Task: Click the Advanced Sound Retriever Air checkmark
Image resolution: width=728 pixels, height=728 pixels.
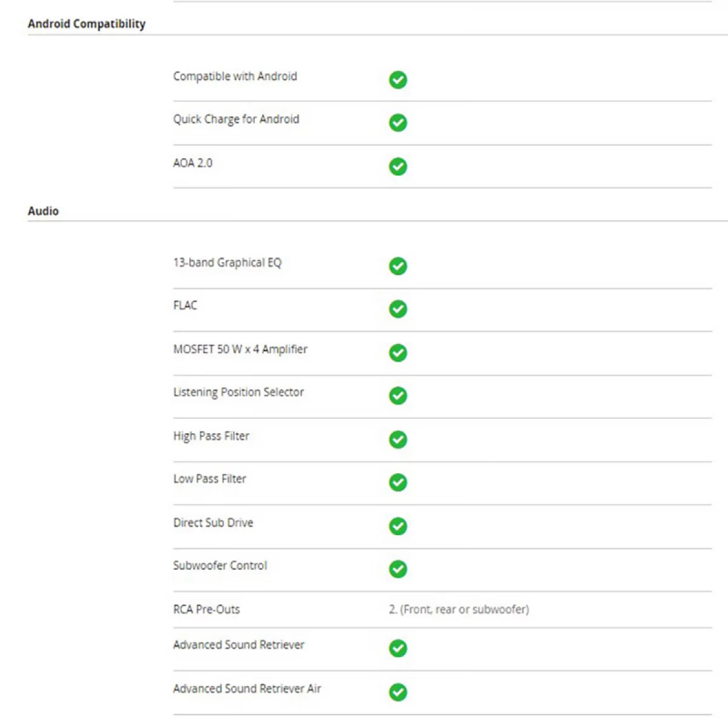Action: (398, 692)
